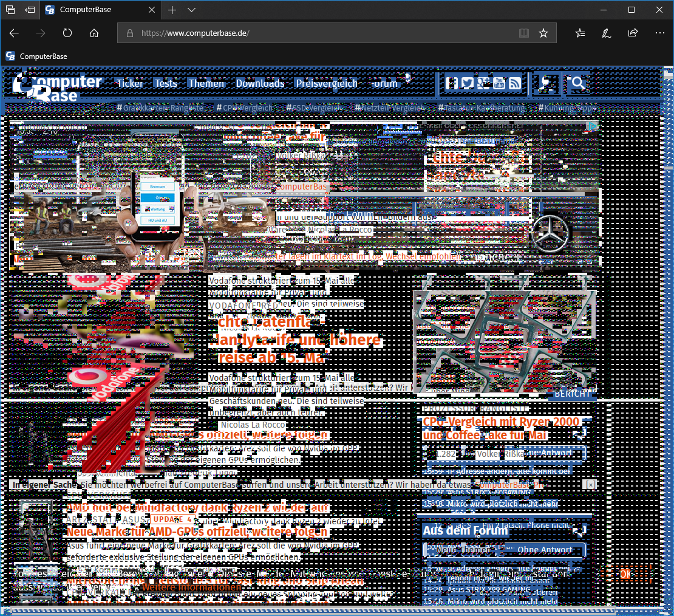Open the Share this page icon
This screenshot has height=616, width=674.
[633, 33]
